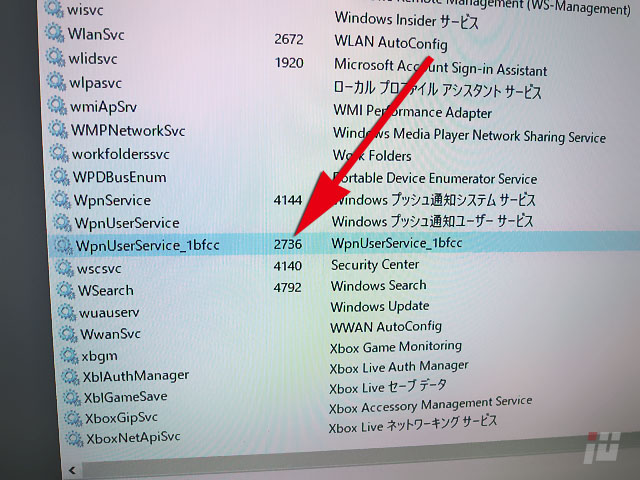
Task: Select the WpnService service name
Action: [x=112, y=200]
